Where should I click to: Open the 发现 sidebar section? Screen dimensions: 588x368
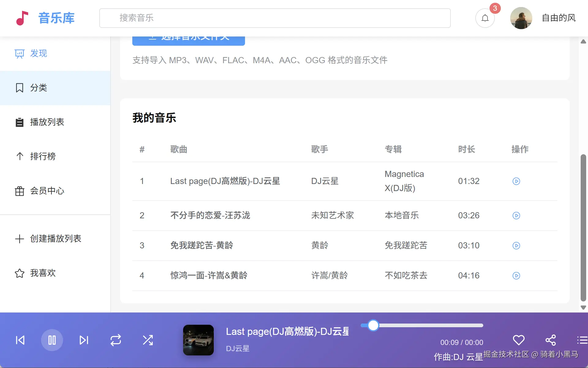point(39,54)
